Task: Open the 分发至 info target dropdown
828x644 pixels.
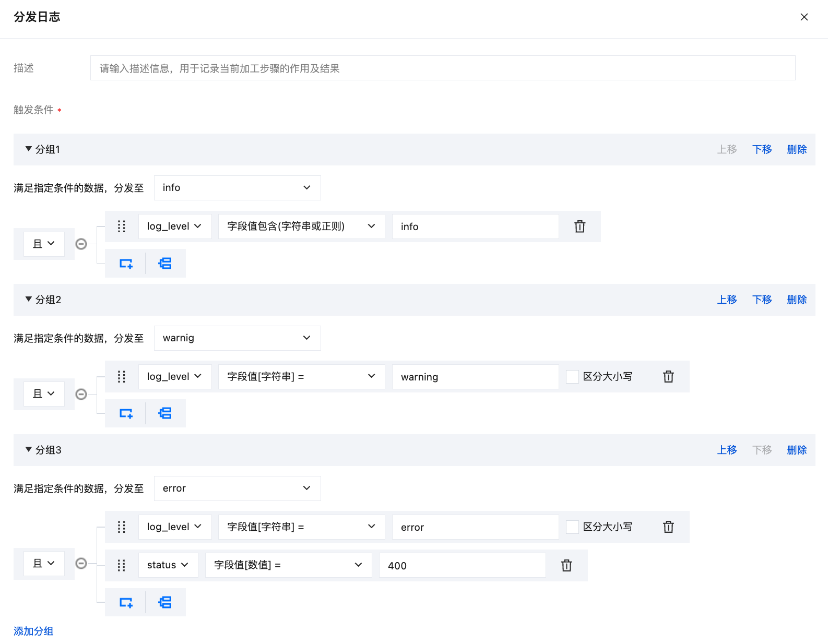Action: click(x=237, y=188)
